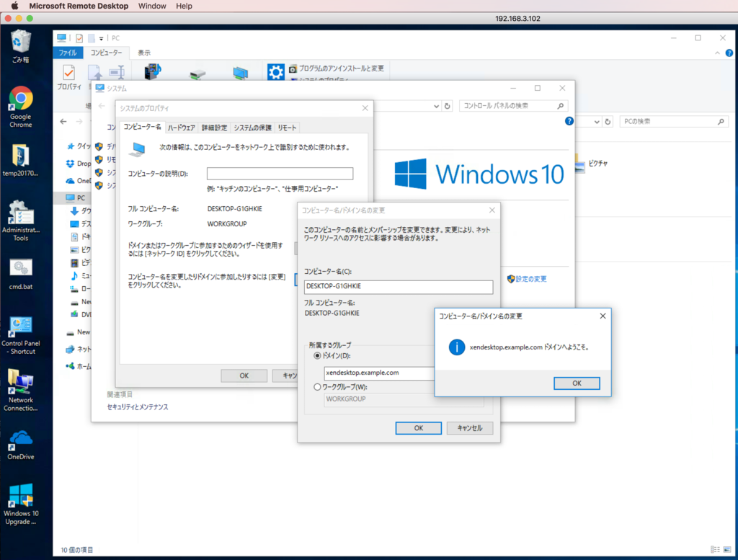Select Dropbox in the navigation pane
The height and width of the screenshot is (560, 738).
click(78, 164)
